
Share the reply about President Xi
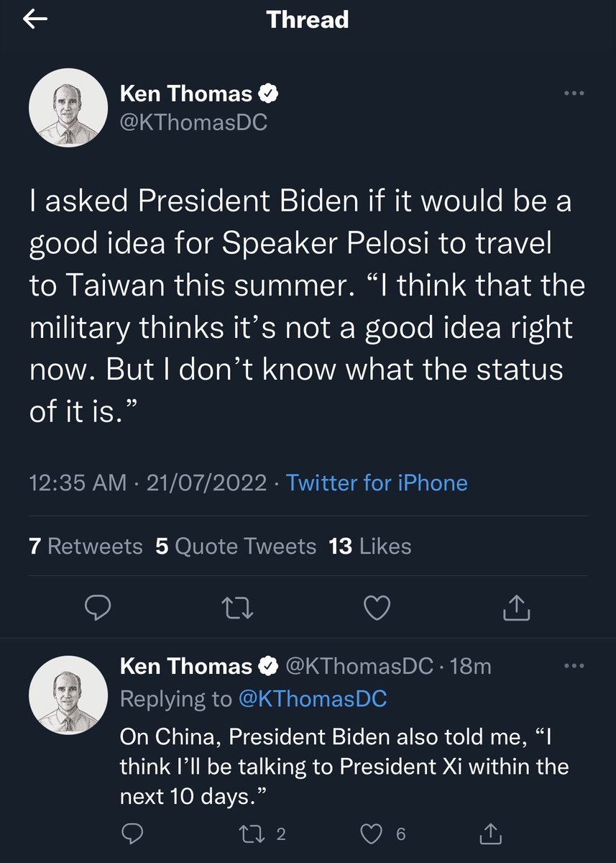click(492, 834)
